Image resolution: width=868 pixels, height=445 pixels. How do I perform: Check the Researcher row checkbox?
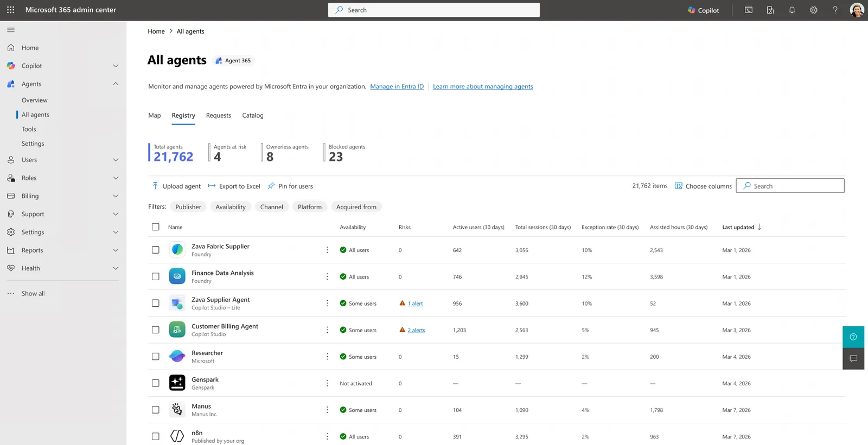(x=156, y=356)
